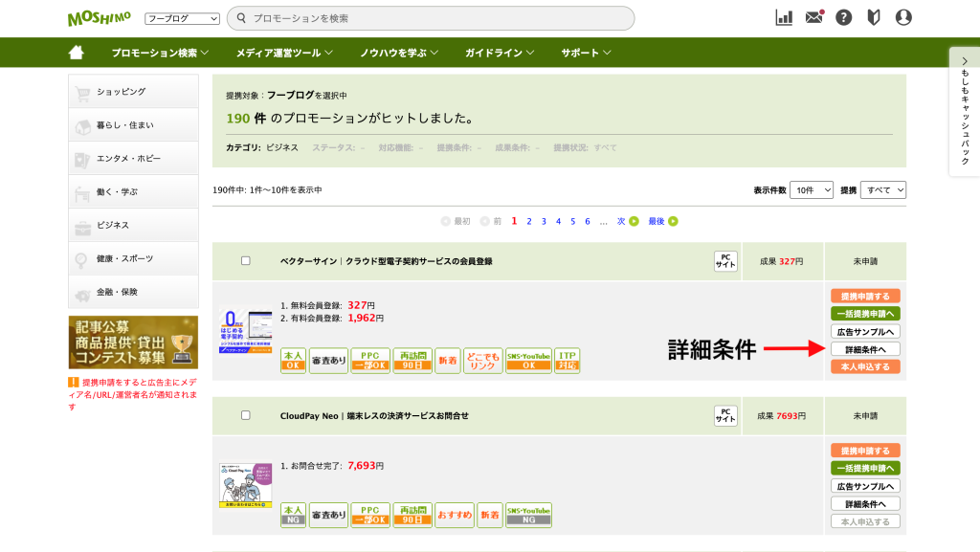Open the 提携 すべて filter dropdown

point(882,190)
